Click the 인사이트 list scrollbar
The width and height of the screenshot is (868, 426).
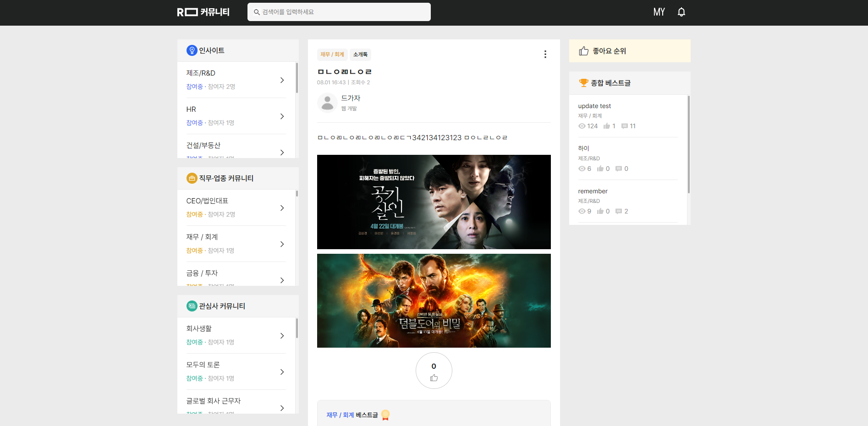tap(297, 78)
